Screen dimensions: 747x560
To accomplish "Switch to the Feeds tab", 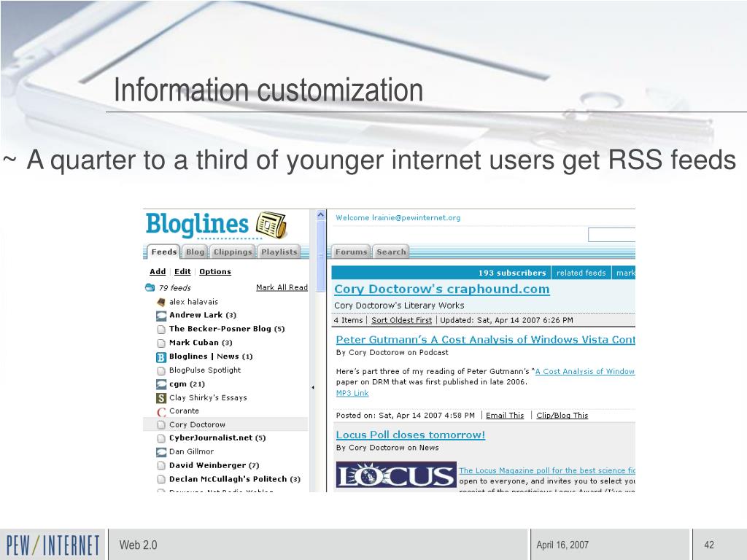I will click(x=163, y=252).
